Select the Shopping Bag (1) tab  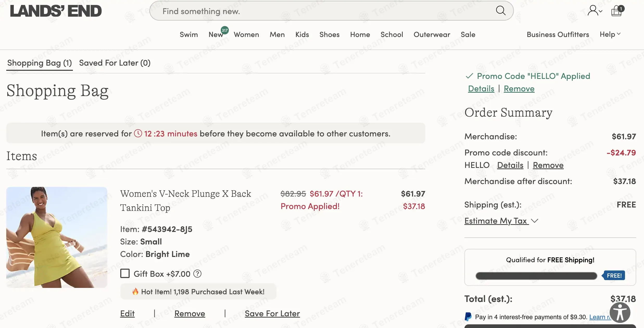click(x=40, y=63)
